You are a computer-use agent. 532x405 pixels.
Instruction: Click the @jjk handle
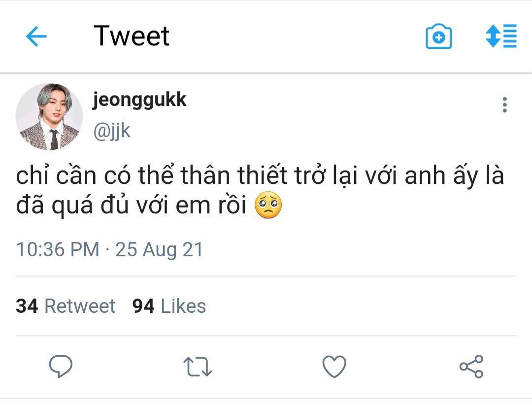pyautogui.click(x=112, y=132)
